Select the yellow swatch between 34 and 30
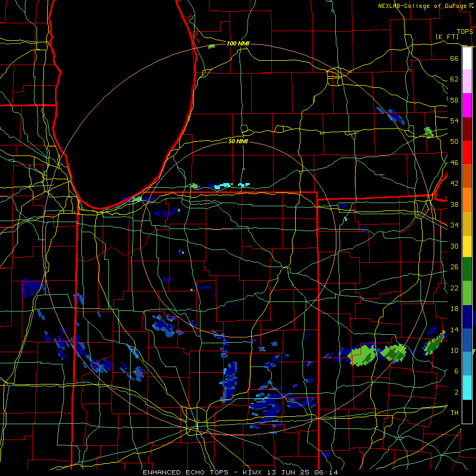 (x=467, y=246)
